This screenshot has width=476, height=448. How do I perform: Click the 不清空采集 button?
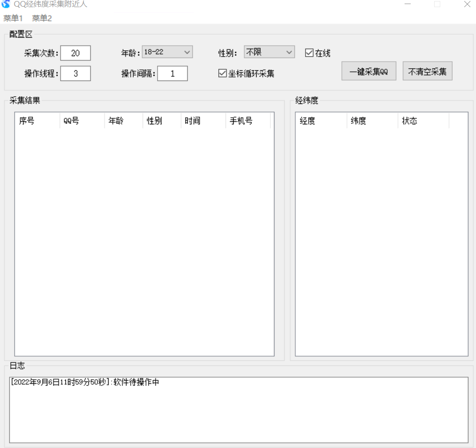(x=428, y=71)
